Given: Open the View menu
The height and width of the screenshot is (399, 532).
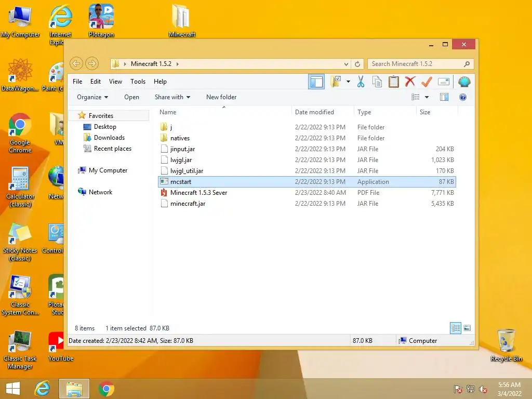Looking at the screenshot, I should [x=115, y=82].
